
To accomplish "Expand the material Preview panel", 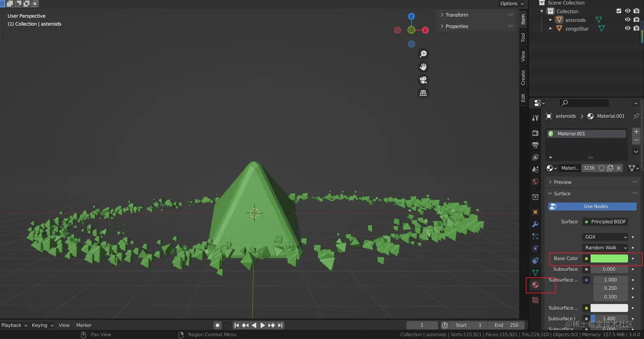I will tap(592, 182).
